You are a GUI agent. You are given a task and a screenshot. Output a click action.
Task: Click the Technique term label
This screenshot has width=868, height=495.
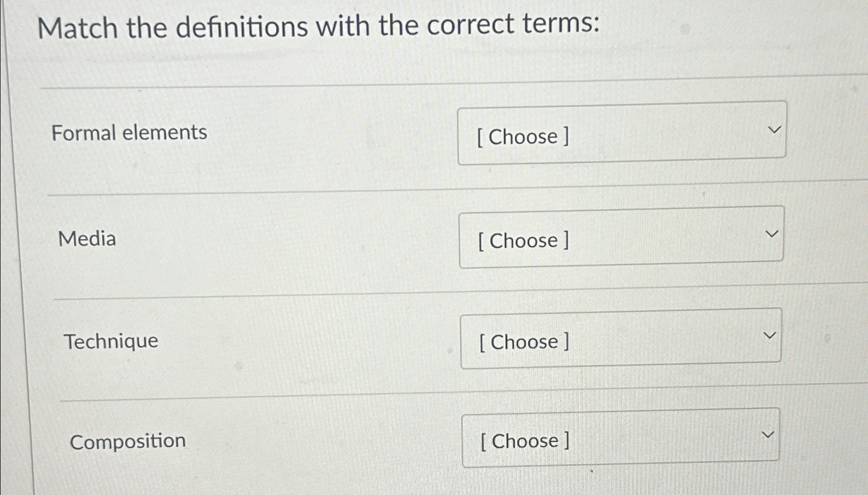[112, 341]
